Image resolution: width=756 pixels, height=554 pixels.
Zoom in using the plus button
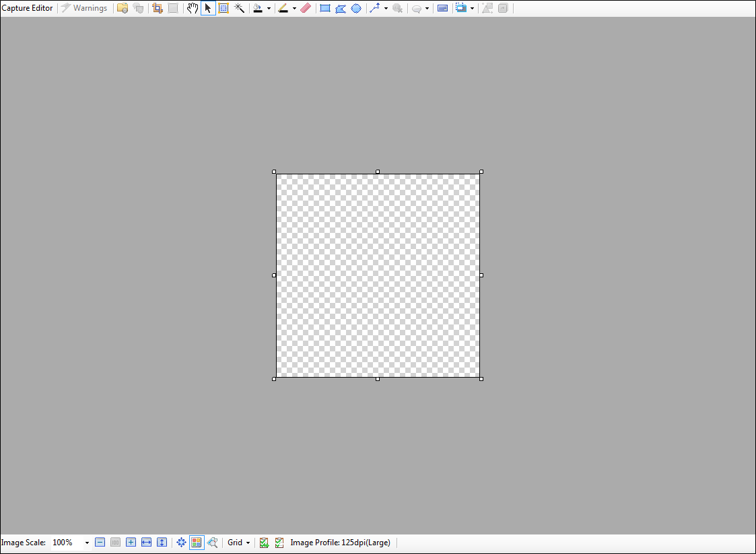(x=131, y=542)
